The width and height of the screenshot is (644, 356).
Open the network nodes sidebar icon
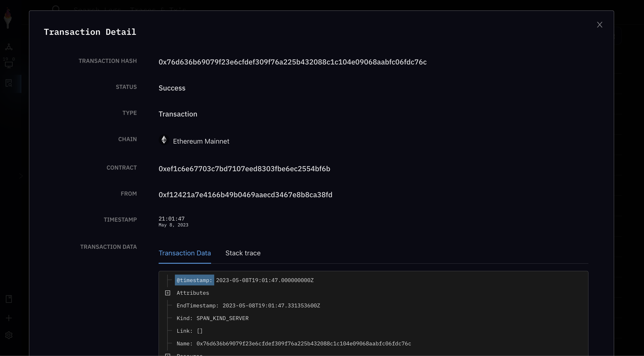click(9, 47)
